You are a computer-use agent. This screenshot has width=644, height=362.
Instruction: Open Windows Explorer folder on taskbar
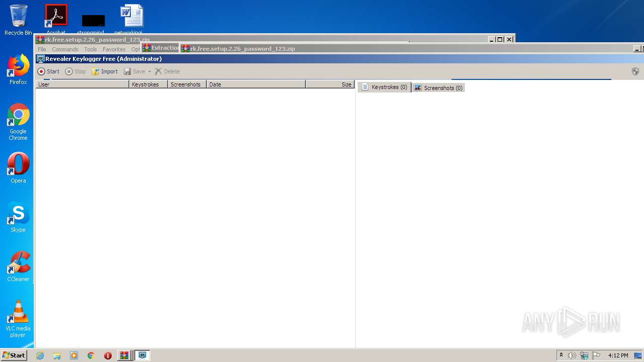[57, 355]
